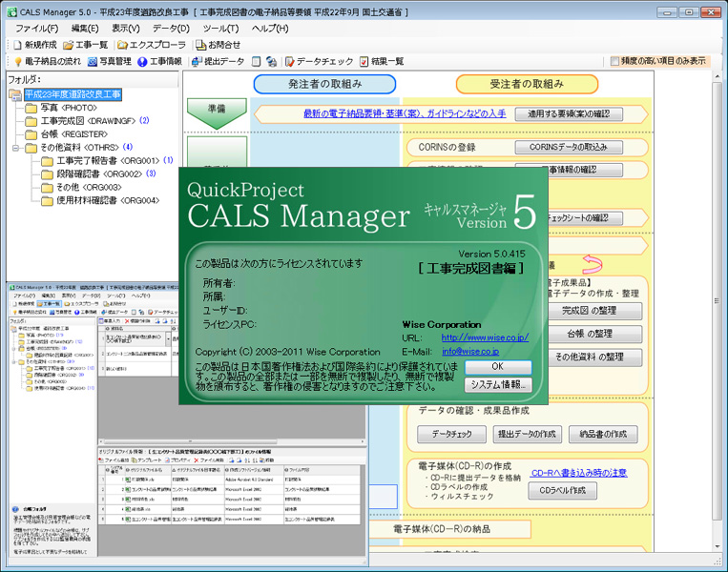This screenshot has width=728, height=572.
Task: Click the 使用材料確認書 <ORG004> folder icon
Action: coord(47,200)
